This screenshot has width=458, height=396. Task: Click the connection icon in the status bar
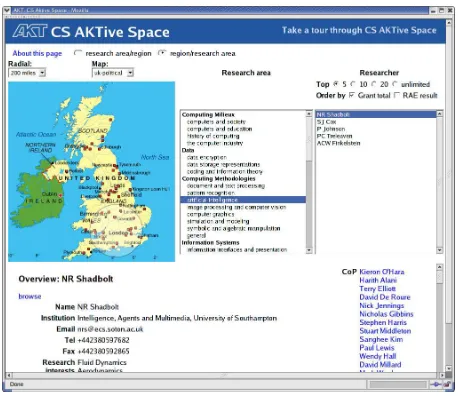(x=436, y=384)
